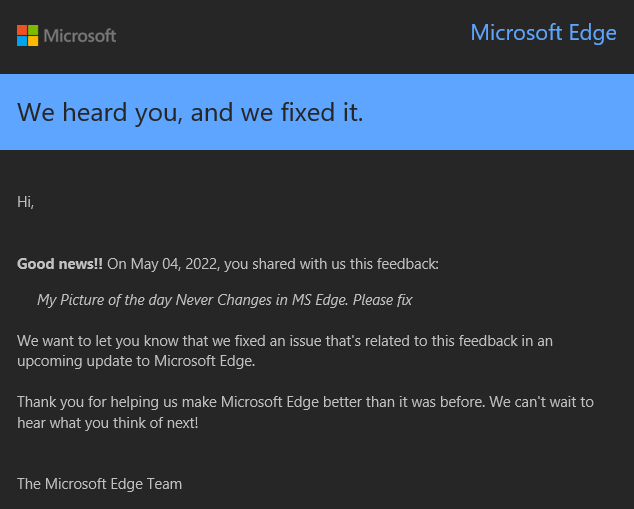
Task: Click the gray Microsoft wordmark text
Action: point(80,36)
